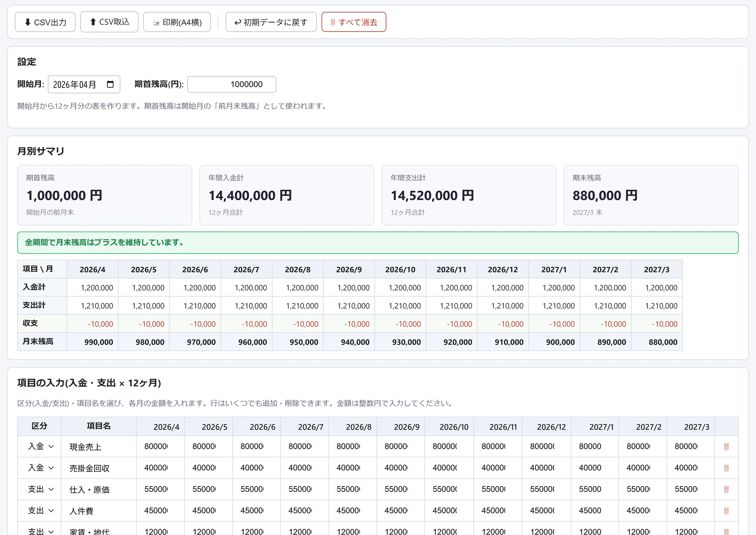Edit 人件費 amount for 2027/1
This screenshot has height=535, width=756.
click(x=595, y=511)
